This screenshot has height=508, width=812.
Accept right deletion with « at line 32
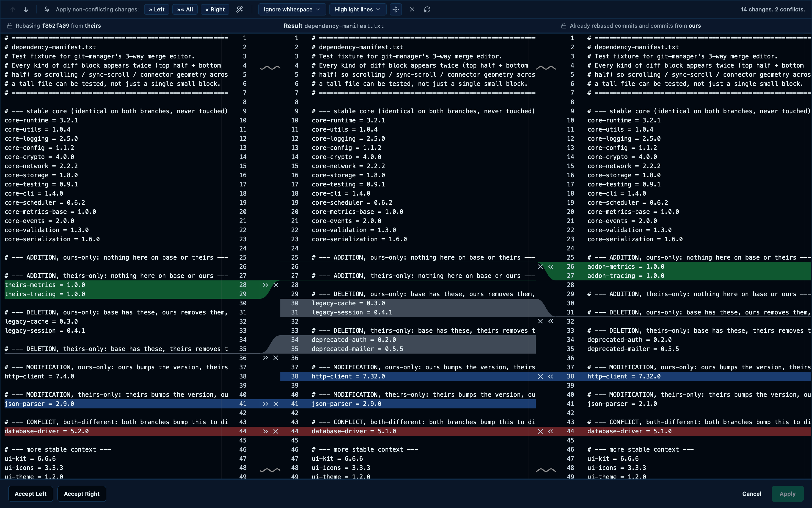click(551, 321)
